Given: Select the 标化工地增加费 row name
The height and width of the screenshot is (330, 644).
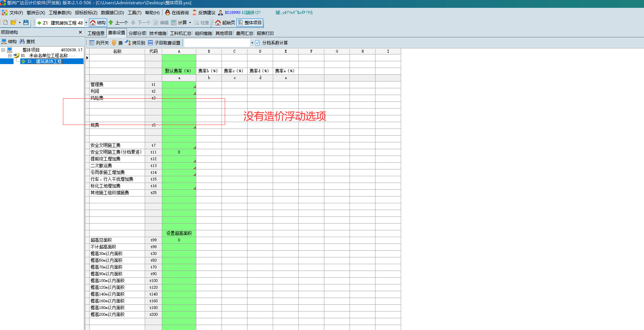Looking at the screenshot, I should click(x=117, y=186).
